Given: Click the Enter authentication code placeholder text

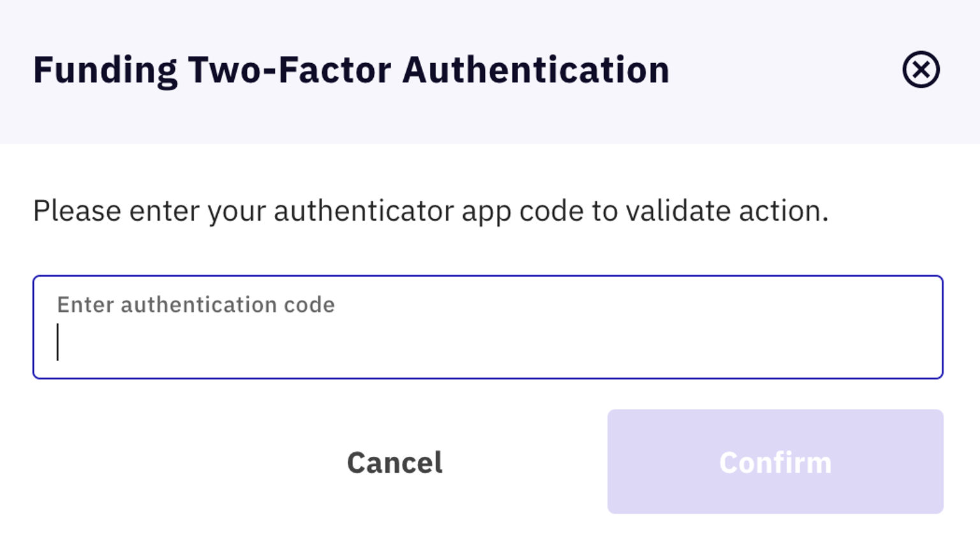Looking at the screenshot, I should tap(196, 304).
